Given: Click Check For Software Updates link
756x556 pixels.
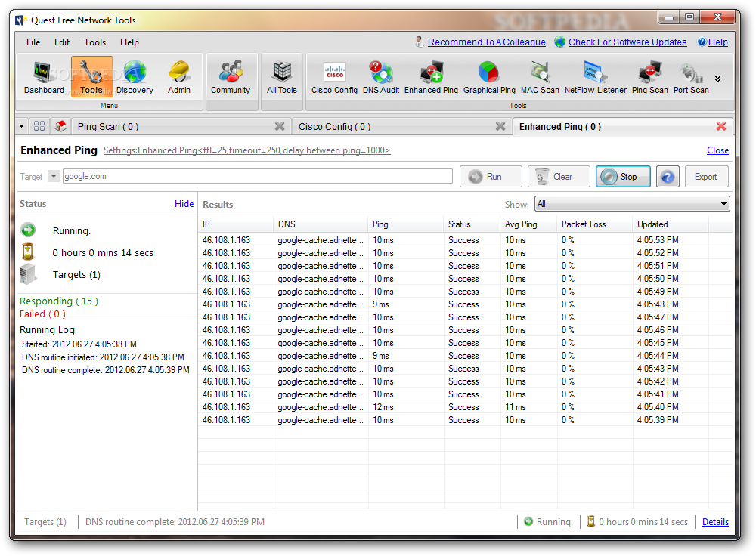Looking at the screenshot, I should click(x=627, y=42).
